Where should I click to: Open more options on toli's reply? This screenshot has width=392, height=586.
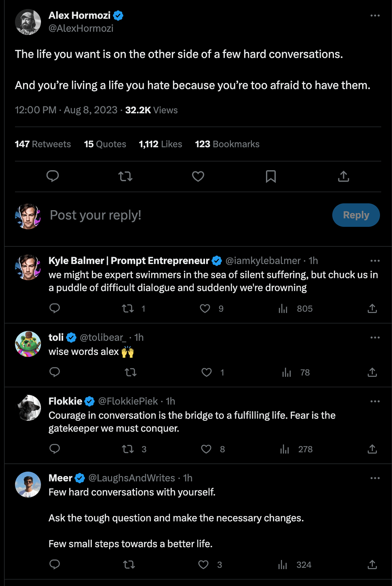click(x=375, y=337)
